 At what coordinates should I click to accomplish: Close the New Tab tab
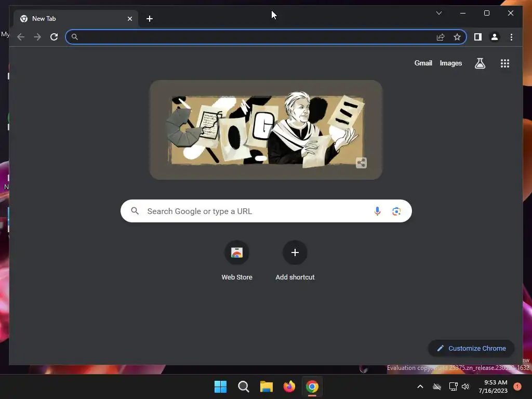(129, 19)
